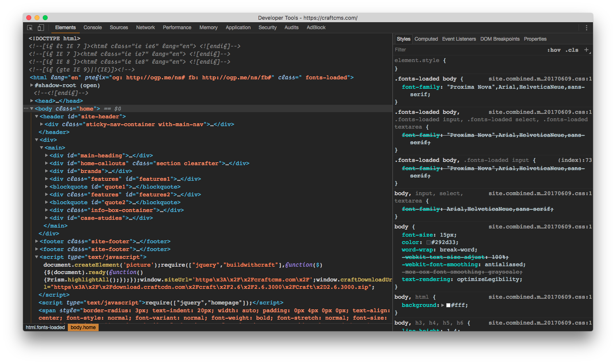Collapse the header id="site-header" node
The height and width of the screenshot is (364, 616).
coord(37,117)
